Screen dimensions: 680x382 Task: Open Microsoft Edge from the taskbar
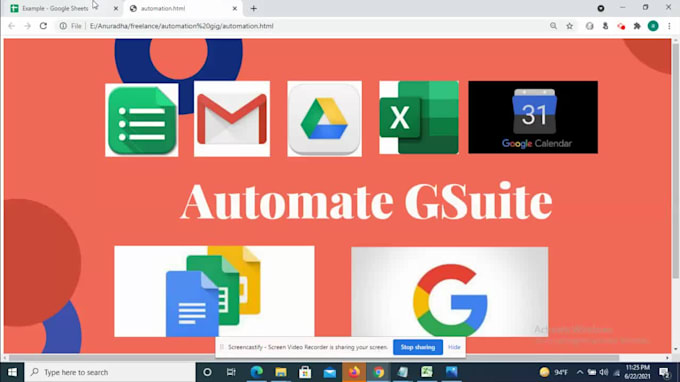coord(257,372)
